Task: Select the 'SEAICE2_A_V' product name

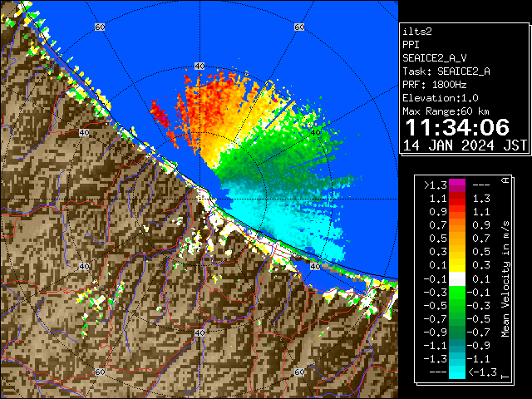Action: [435, 58]
